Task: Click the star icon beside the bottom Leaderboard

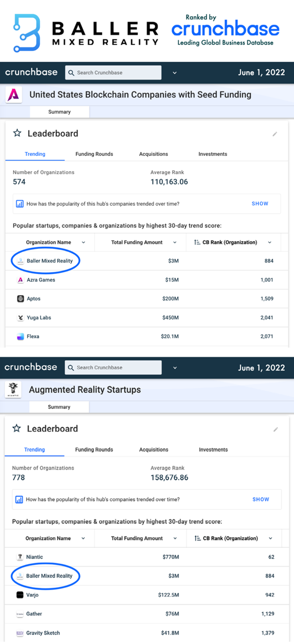Action: (17, 428)
